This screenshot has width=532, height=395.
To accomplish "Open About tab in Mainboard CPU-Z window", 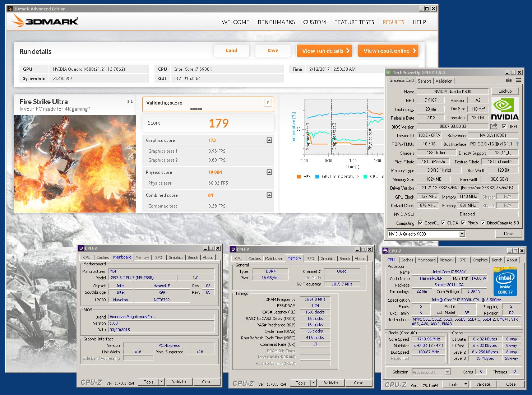I will point(208,257).
